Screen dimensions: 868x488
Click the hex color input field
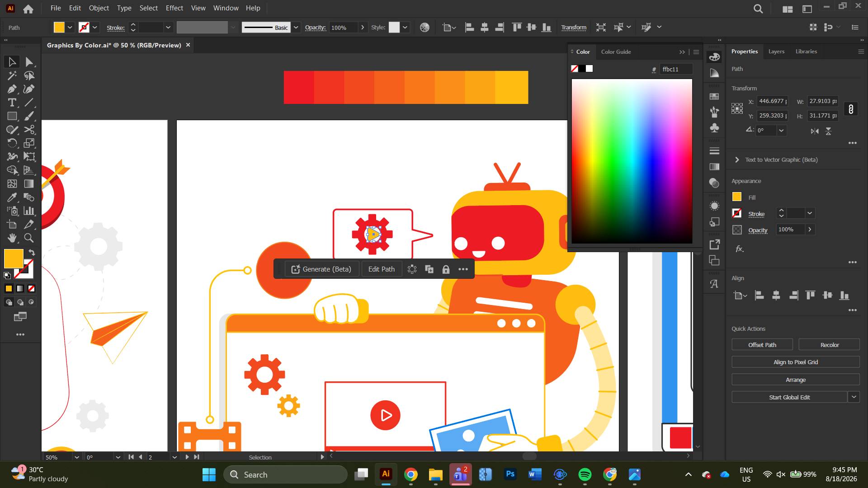676,70
